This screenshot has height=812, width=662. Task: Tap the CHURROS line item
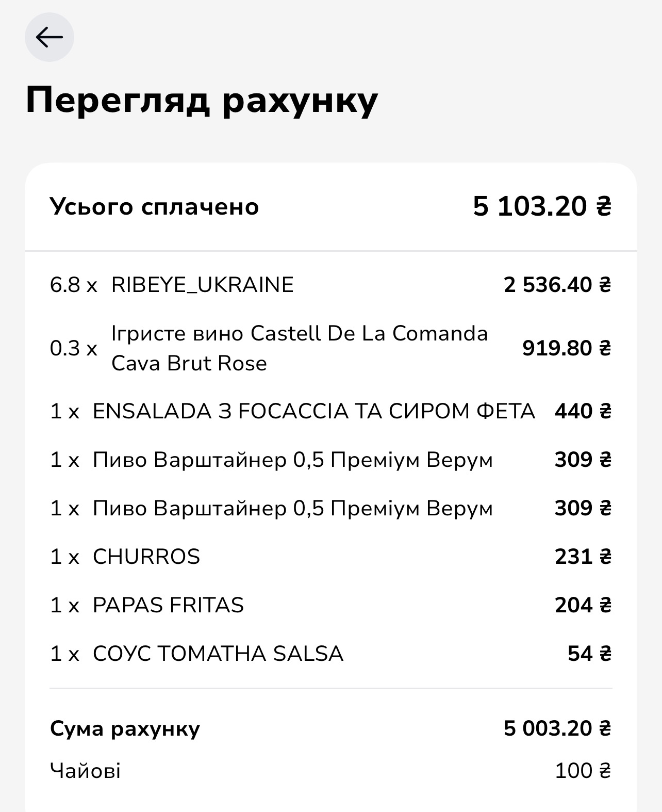[330, 557]
